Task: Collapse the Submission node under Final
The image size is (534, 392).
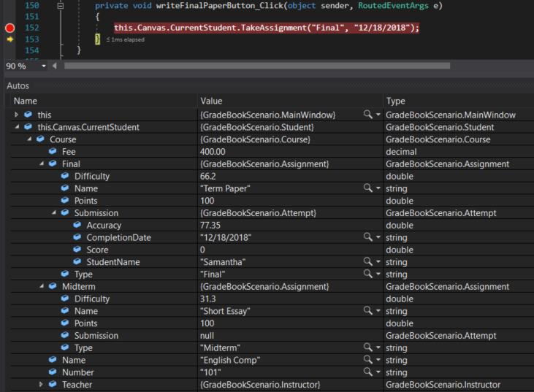Action: click(54, 212)
